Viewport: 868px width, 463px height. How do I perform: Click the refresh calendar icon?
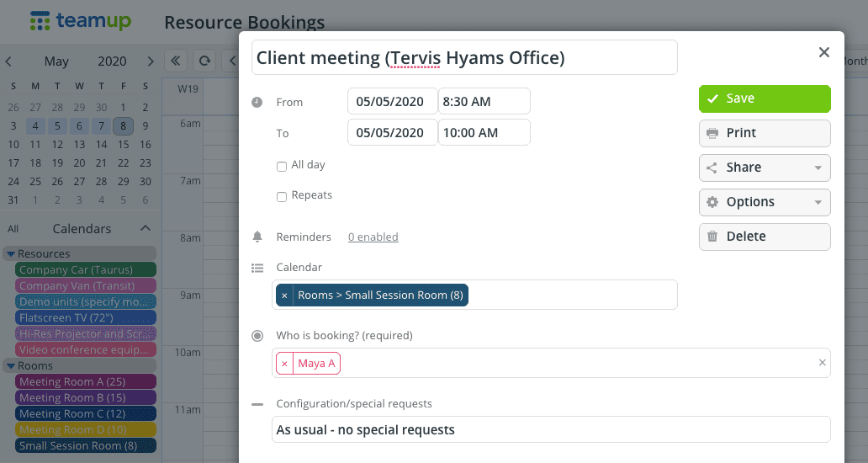point(203,61)
